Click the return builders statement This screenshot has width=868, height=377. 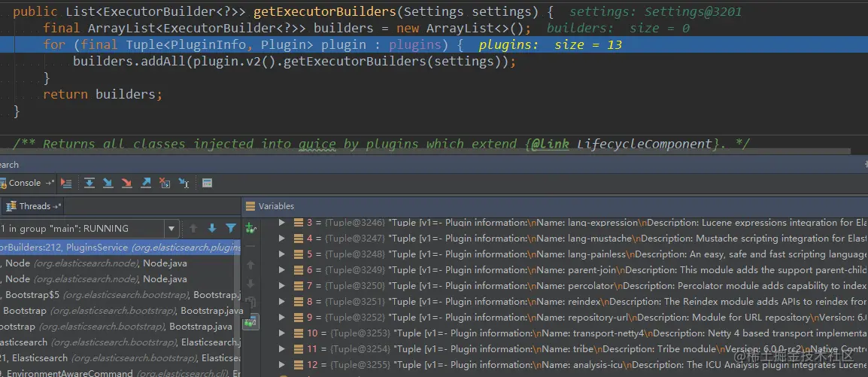point(103,94)
